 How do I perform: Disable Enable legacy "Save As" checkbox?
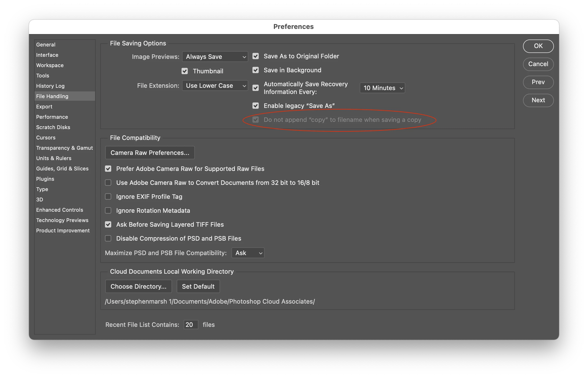(256, 106)
